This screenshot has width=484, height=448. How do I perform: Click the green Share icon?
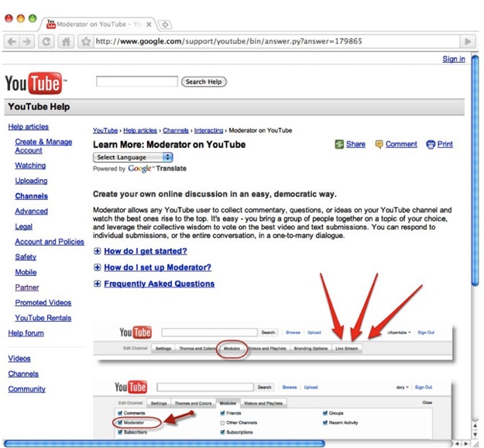(x=339, y=144)
